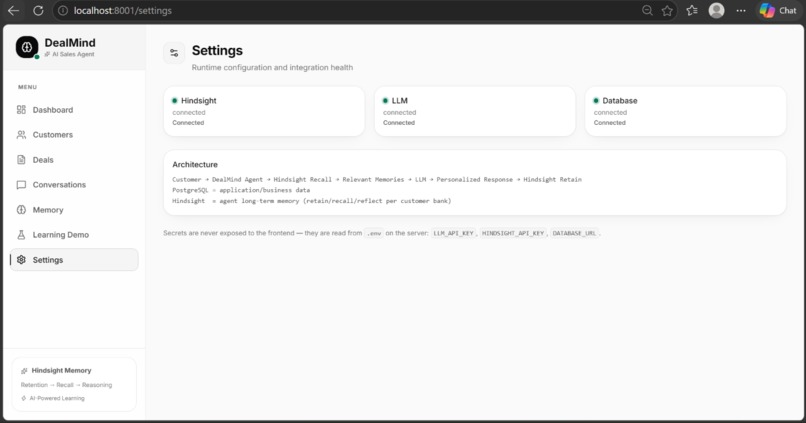The height and width of the screenshot is (423, 806).
Task: Click the DealMind brain logo
Action: click(27, 47)
